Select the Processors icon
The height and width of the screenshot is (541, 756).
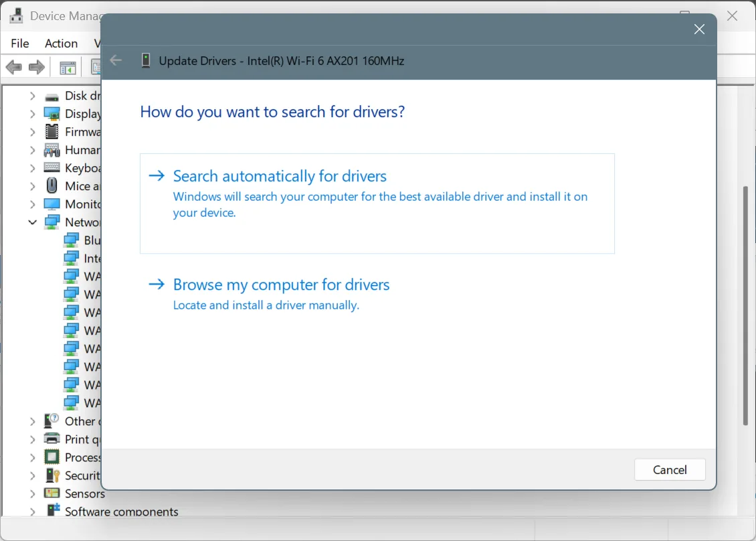click(52, 457)
